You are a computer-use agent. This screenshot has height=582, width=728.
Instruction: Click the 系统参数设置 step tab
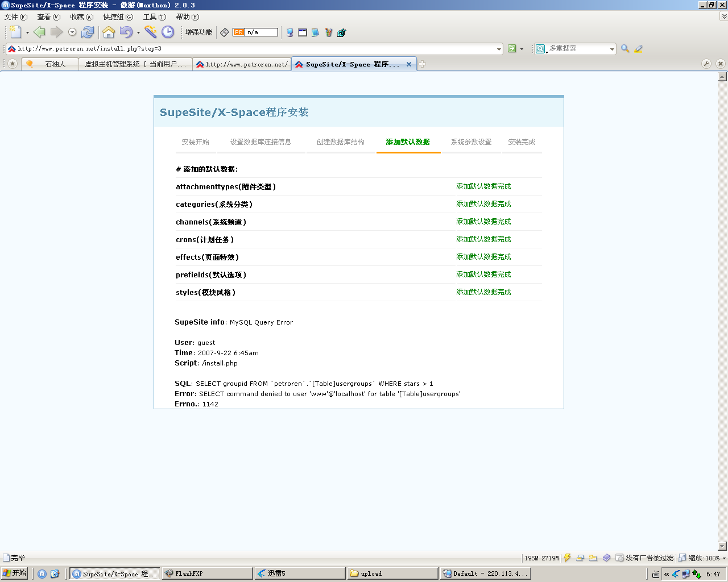coord(471,142)
